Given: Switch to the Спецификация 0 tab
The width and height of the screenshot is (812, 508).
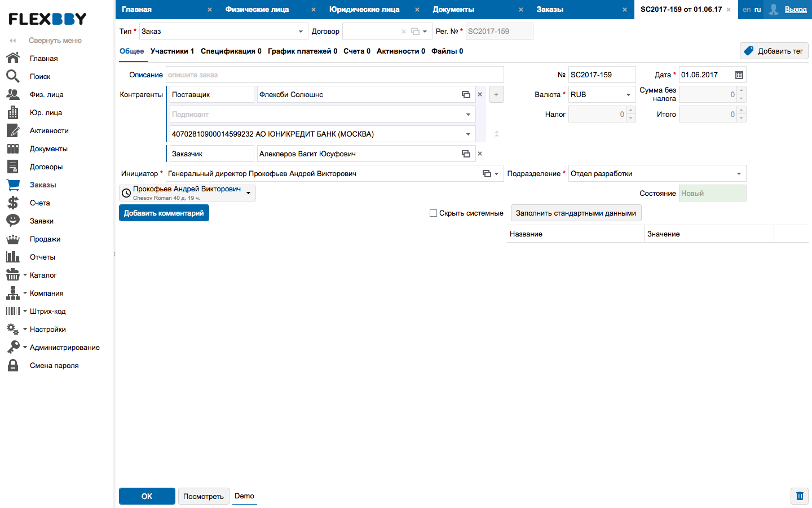Looking at the screenshot, I should [231, 51].
